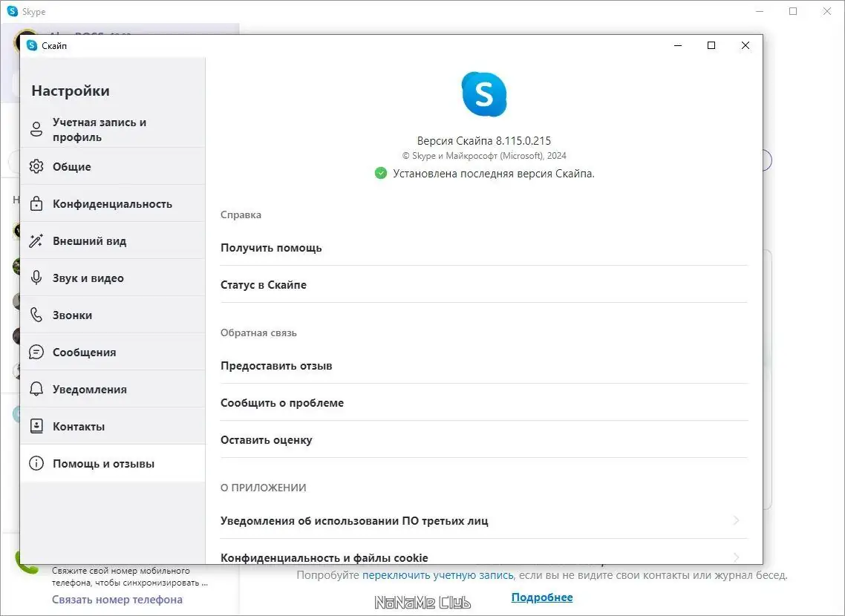Click the Messaging chat bubble icon
The image size is (845, 616).
[x=36, y=352]
